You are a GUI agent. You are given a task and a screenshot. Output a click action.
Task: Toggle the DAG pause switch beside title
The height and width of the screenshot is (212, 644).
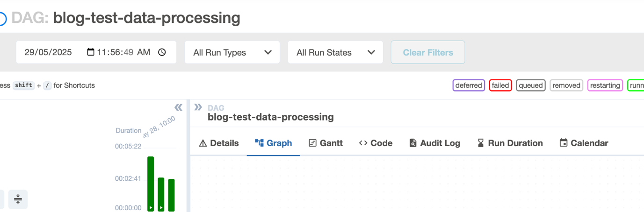click(2, 19)
